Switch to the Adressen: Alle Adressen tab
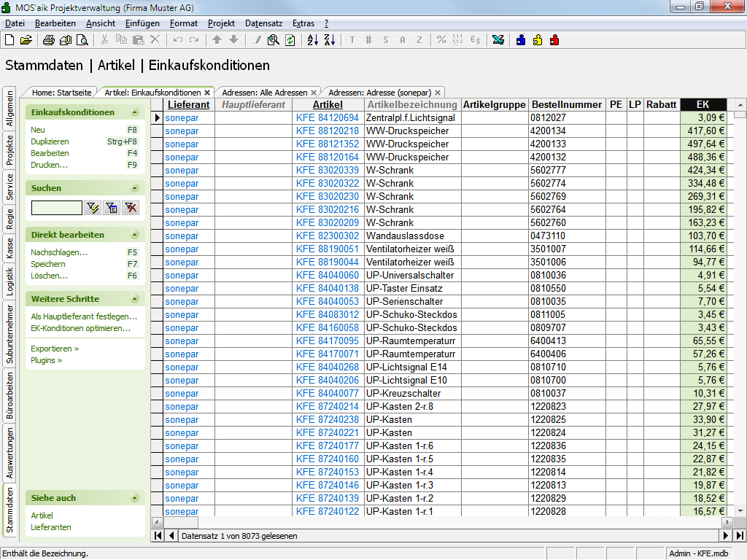Image resolution: width=747 pixels, height=560 pixels. pos(264,93)
